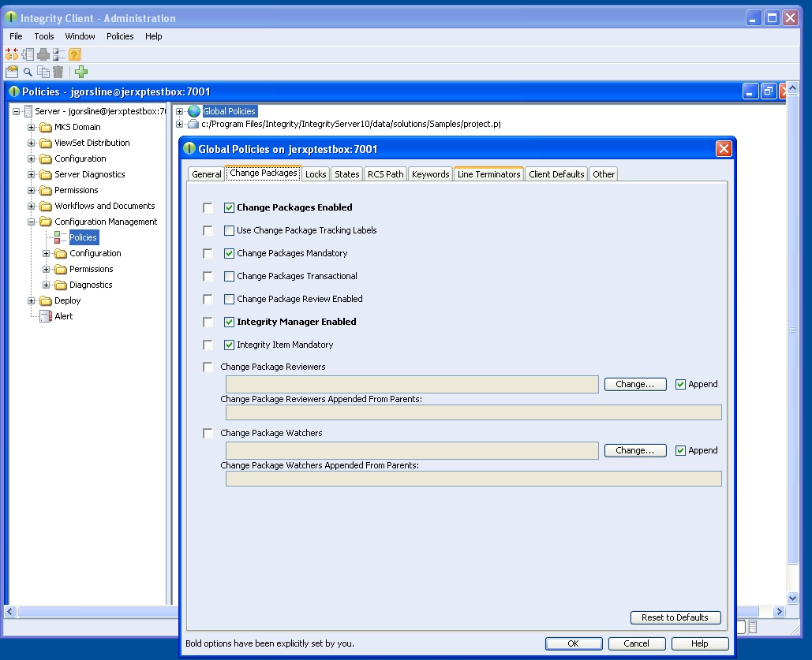
Task: Uncheck Change Packages Mandatory
Action: pyautogui.click(x=229, y=253)
